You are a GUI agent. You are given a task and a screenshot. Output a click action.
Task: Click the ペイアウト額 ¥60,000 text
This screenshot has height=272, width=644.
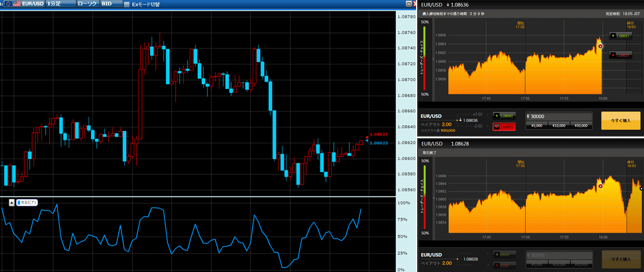(438, 130)
